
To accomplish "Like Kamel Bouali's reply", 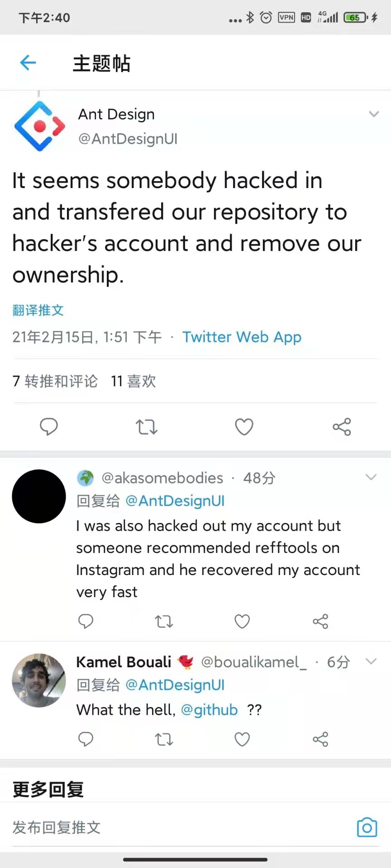I will (x=242, y=740).
